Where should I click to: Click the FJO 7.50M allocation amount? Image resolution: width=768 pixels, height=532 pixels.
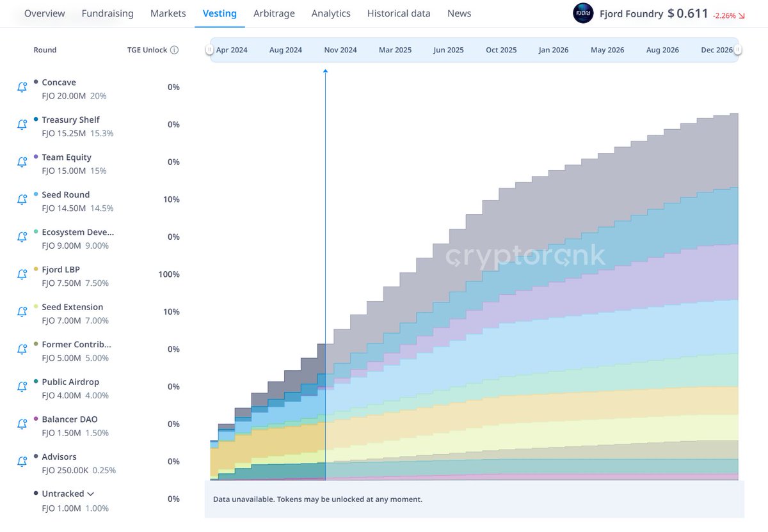(x=61, y=283)
